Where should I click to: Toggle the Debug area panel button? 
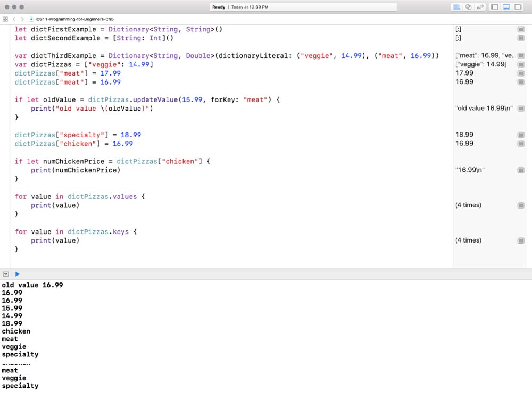pyautogui.click(x=506, y=7)
